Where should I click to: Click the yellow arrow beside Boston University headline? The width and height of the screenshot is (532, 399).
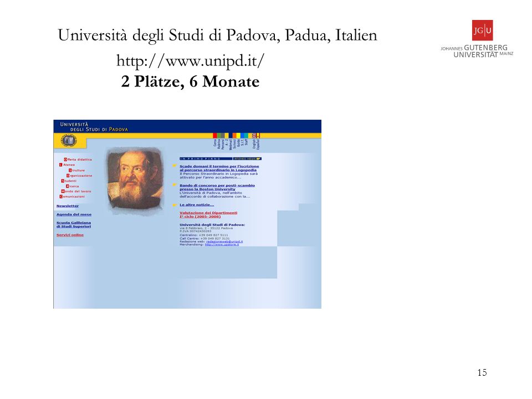coord(175,185)
